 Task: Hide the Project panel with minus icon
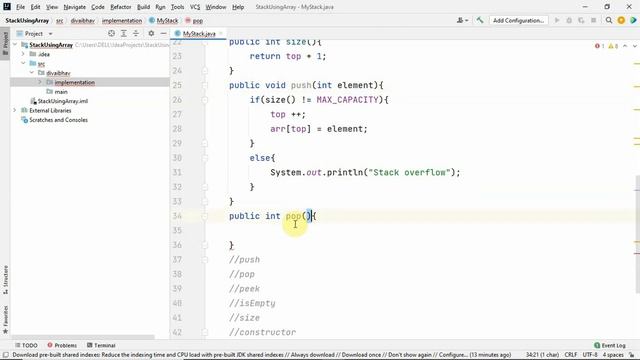coord(163,33)
